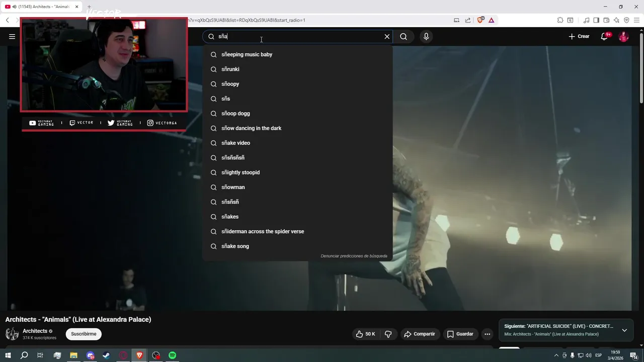The width and height of the screenshot is (644, 362).
Task: Open the Architects channel name link
Action: (x=35, y=331)
